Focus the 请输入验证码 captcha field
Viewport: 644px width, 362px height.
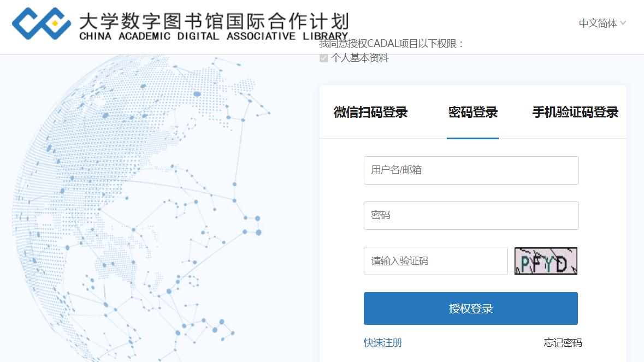tap(435, 261)
